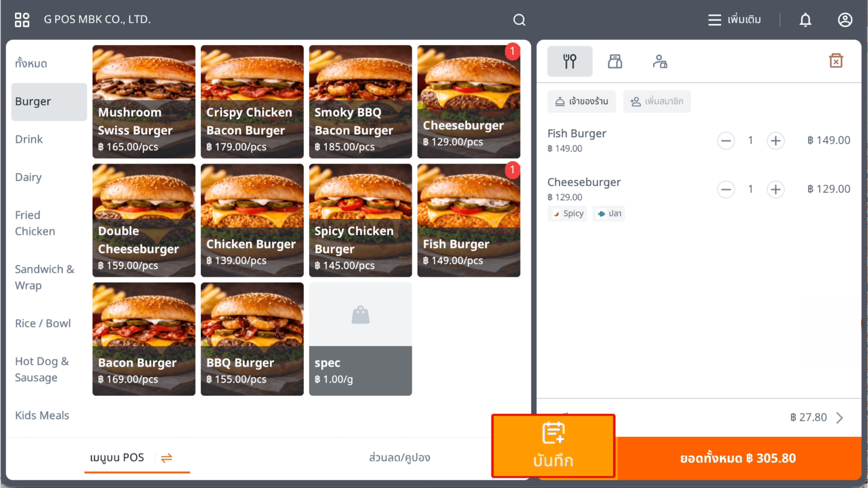
Task: Add the Chicken Burger ฿139.00 item
Action: click(252, 221)
